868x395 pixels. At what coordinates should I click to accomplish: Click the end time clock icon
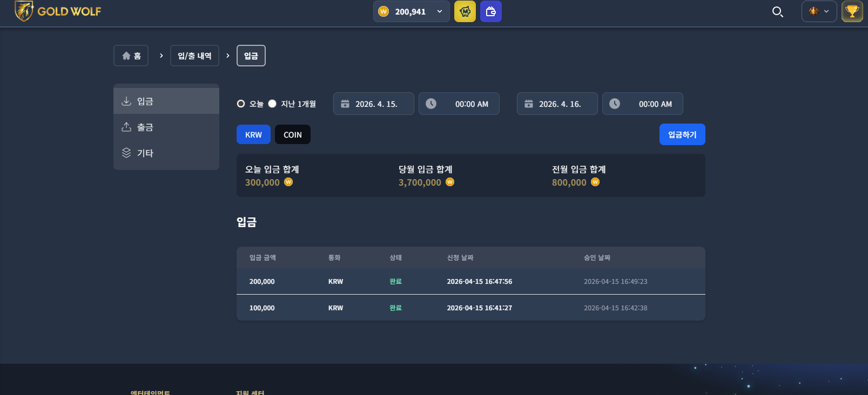pos(615,104)
